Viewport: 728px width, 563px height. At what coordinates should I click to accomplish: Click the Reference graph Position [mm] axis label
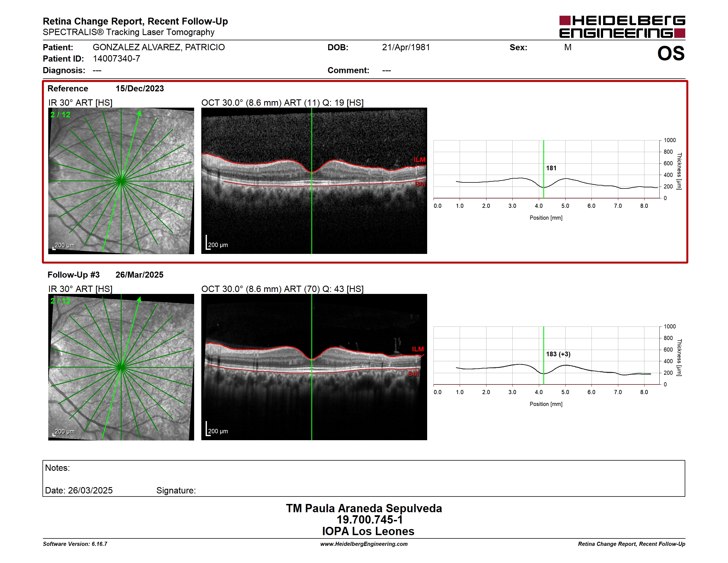coord(546,218)
